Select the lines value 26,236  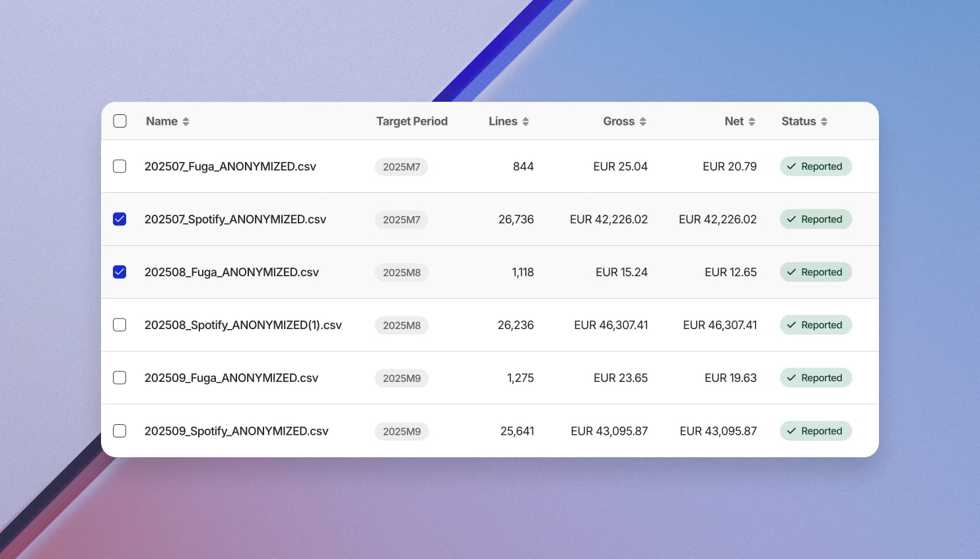pos(516,325)
